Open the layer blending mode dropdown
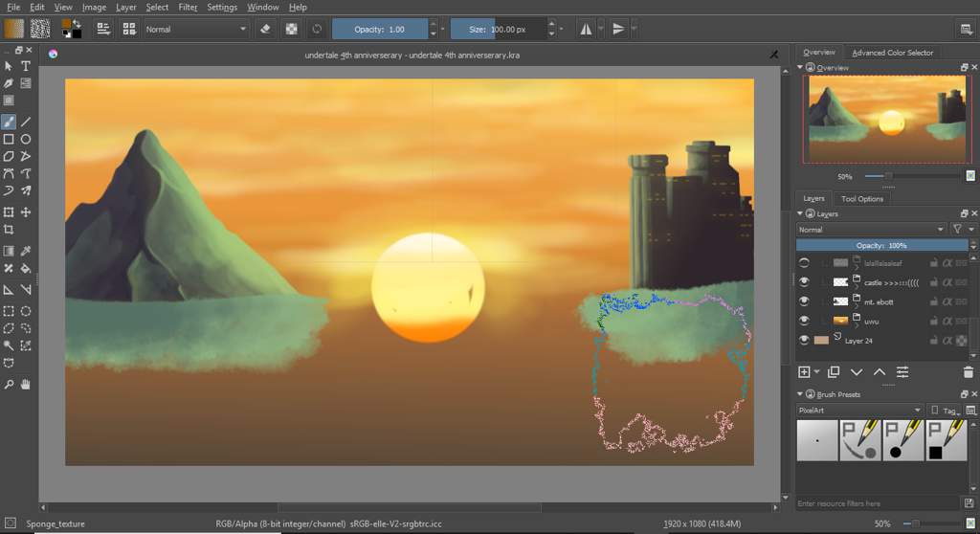Viewport: 980px width, 534px height. pyautogui.click(x=871, y=230)
